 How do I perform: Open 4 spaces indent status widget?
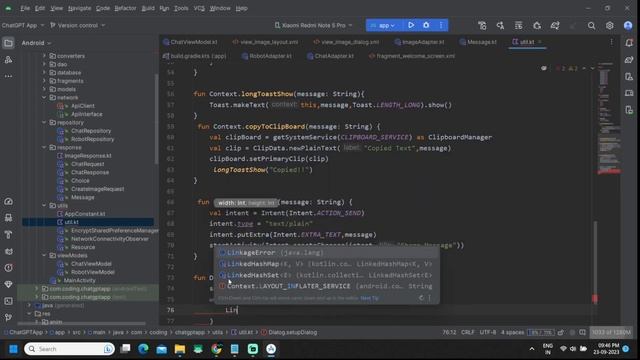pos(512,332)
